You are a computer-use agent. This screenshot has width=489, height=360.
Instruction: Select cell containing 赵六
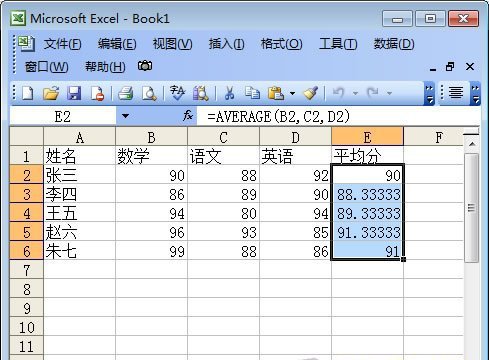[x=80, y=232]
